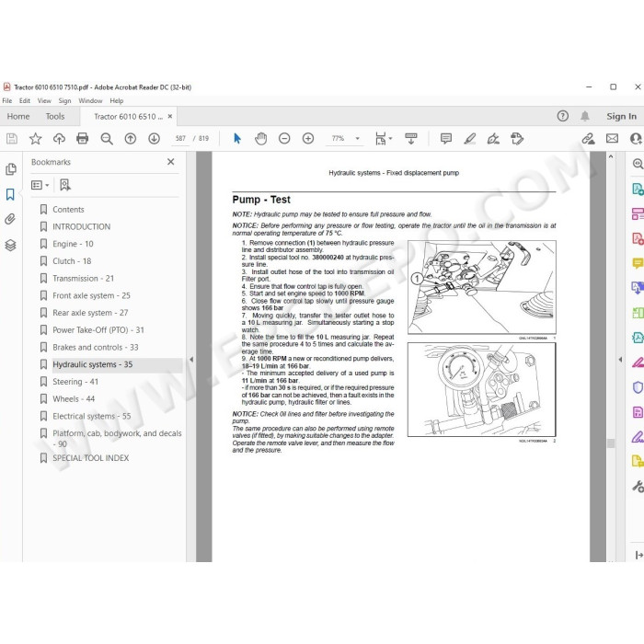This screenshot has width=644, height=644.
Task: Expand the right tools pane arrow
Action: (620, 360)
